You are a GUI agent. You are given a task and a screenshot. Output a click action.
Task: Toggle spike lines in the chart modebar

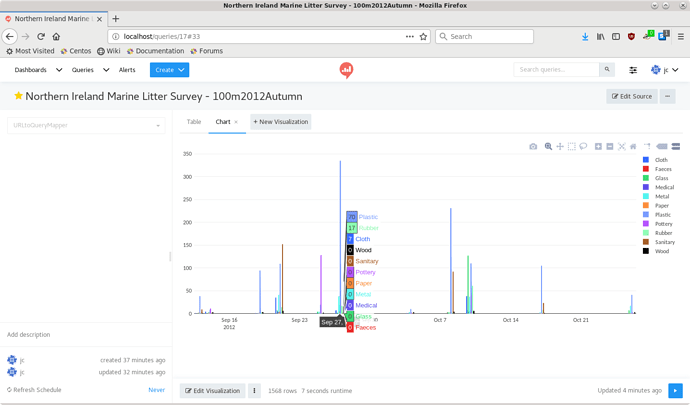tap(647, 147)
